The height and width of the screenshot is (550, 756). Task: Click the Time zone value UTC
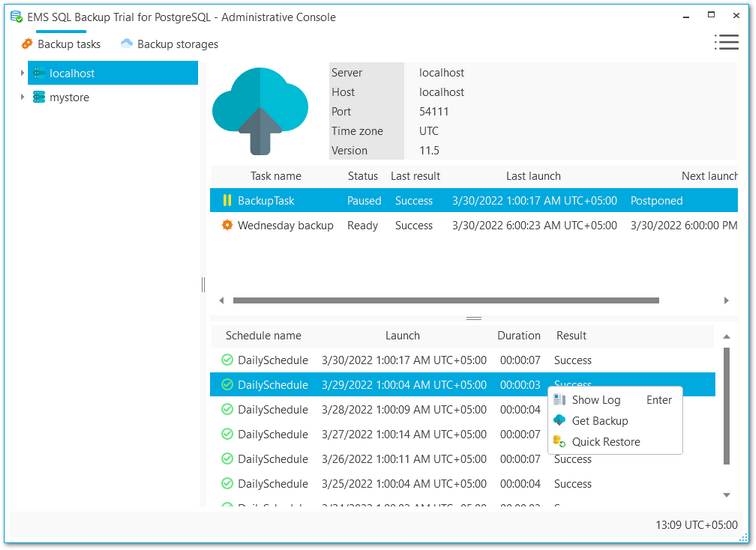pos(429,131)
